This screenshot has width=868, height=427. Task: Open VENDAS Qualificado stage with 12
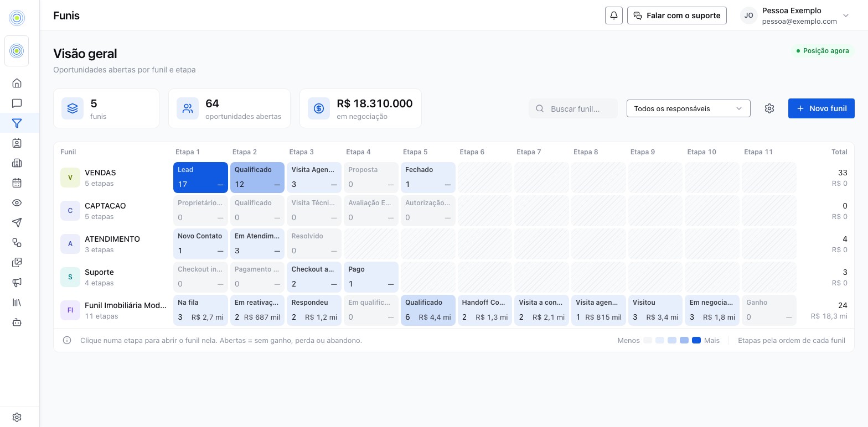(x=257, y=178)
